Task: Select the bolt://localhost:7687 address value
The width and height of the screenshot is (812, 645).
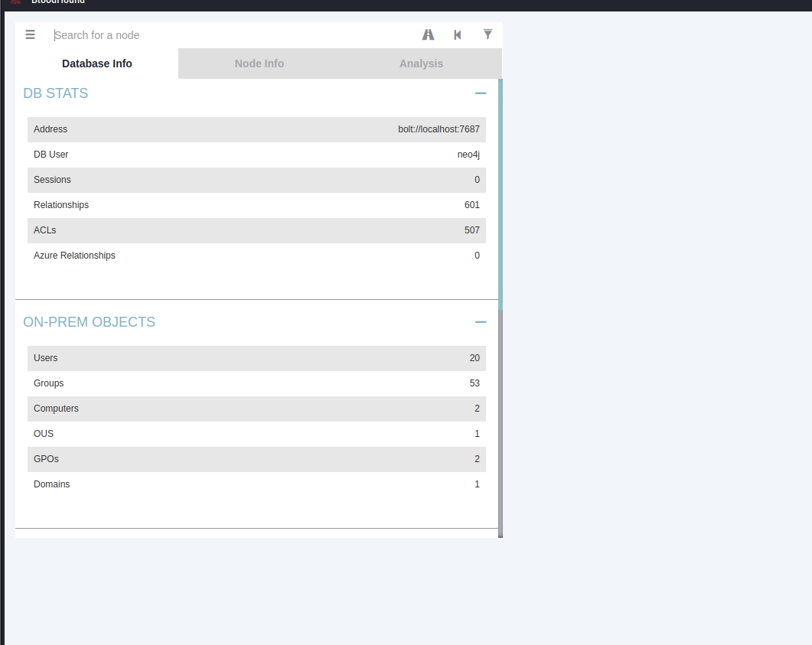Action: (x=439, y=129)
